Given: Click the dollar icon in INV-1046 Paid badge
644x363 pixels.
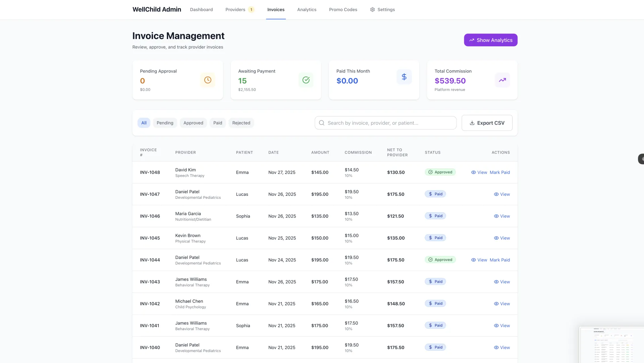Looking at the screenshot, I should point(430,216).
